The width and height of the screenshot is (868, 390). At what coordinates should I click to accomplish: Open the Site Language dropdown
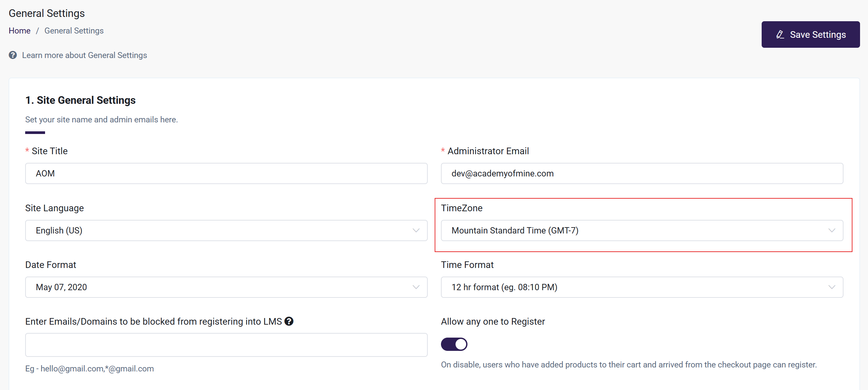coord(226,230)
